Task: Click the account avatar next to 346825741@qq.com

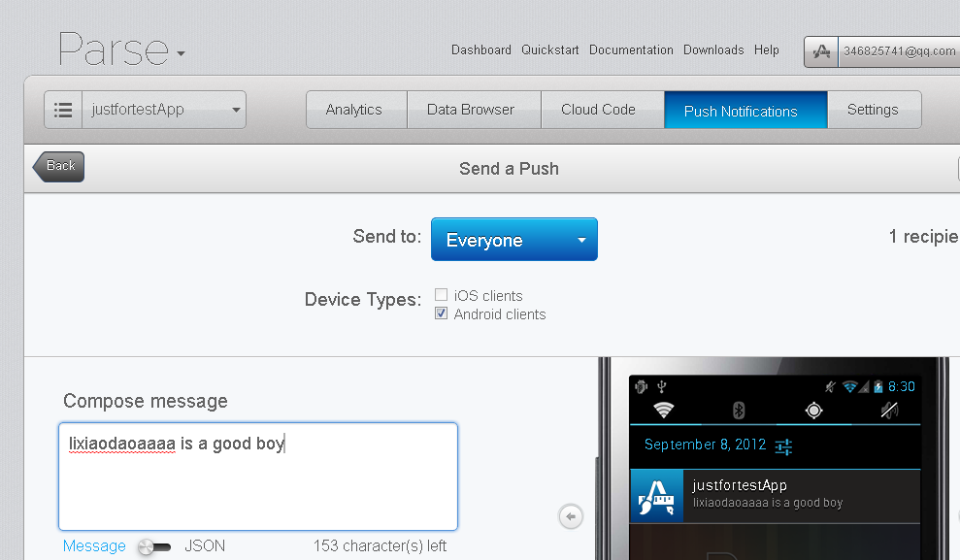Action: 820,50
